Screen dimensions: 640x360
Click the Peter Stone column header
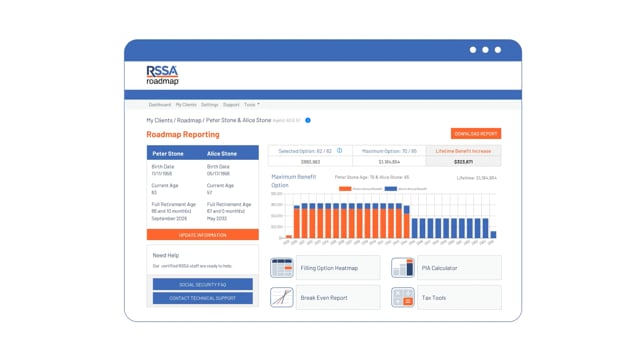tap(168, 154)
